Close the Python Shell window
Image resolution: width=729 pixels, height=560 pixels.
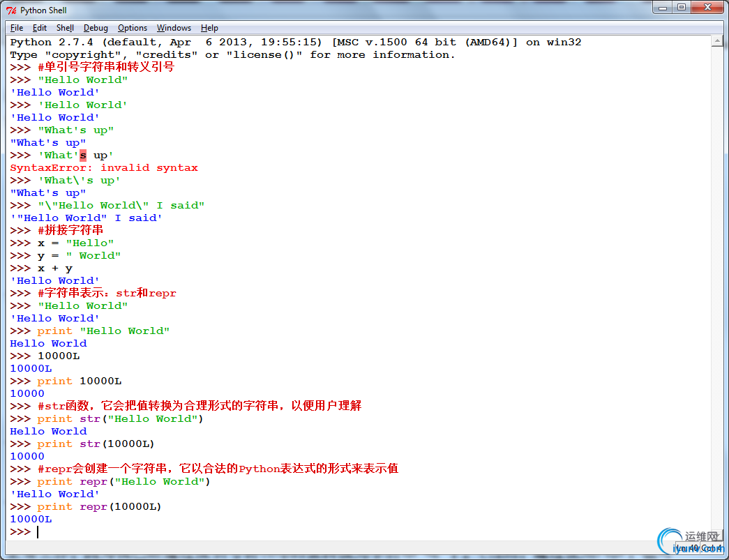pos(707,8)
